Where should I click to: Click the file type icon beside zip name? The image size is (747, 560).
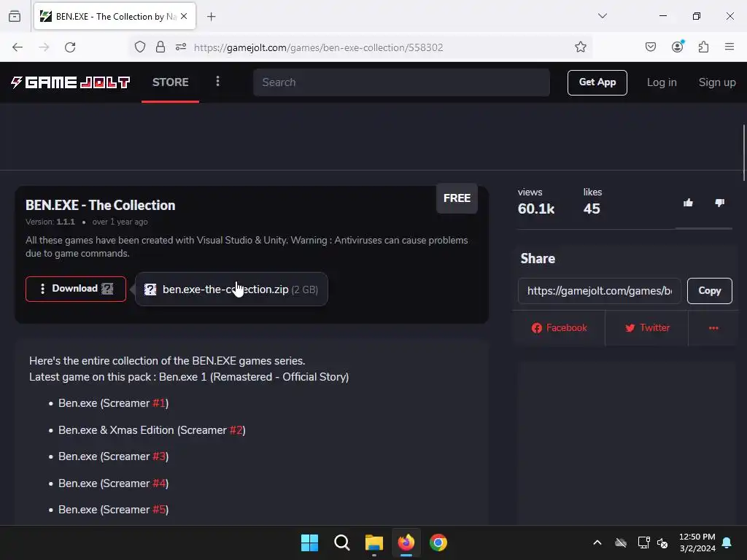[x=150, y=289]
